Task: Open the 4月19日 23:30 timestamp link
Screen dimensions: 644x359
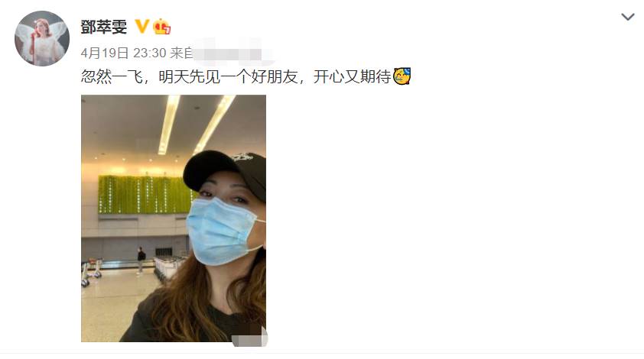Action: (x=123, y=53)
